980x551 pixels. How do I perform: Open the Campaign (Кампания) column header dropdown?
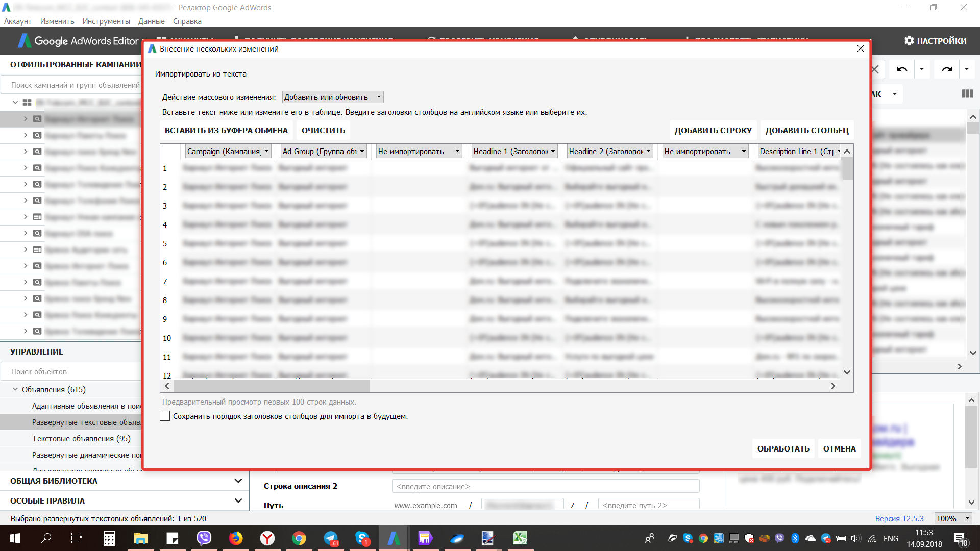click(228, 151)
